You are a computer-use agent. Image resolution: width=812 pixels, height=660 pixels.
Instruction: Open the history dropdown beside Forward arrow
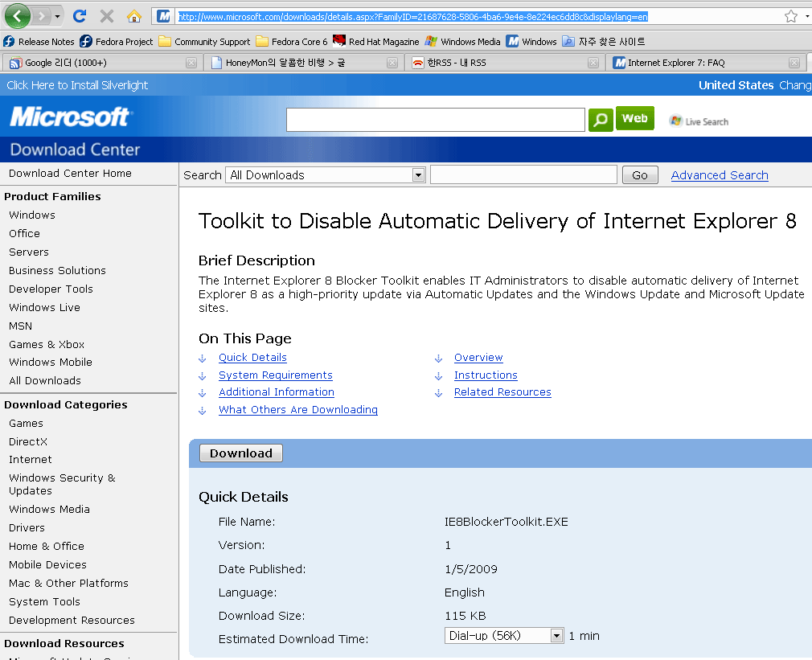(x=57, y=17)
